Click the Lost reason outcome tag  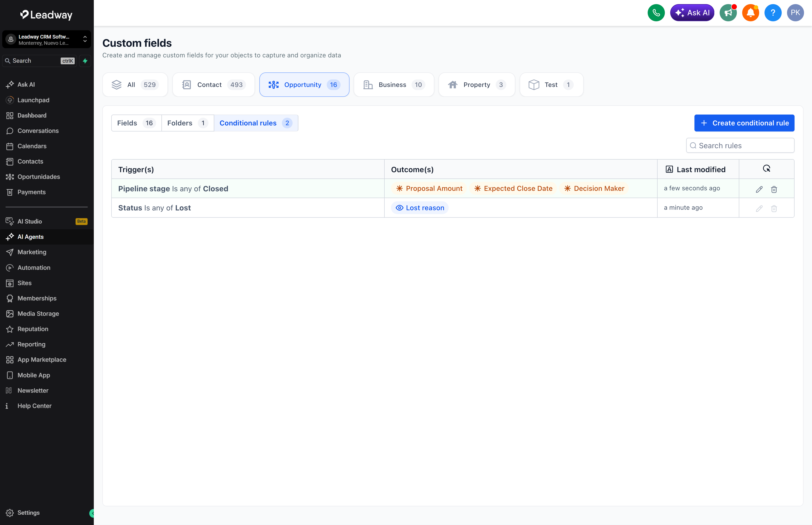(420, 208)
